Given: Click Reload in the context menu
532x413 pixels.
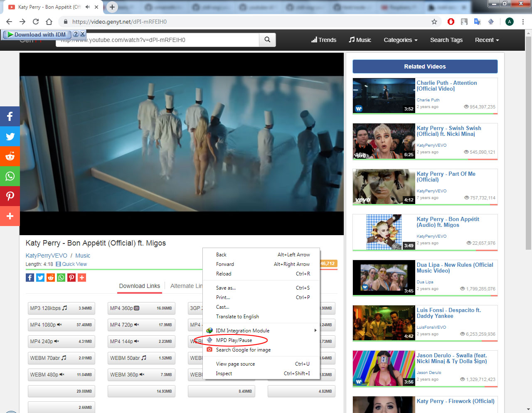Looking at the screenshot, I should tap(261, 274).
